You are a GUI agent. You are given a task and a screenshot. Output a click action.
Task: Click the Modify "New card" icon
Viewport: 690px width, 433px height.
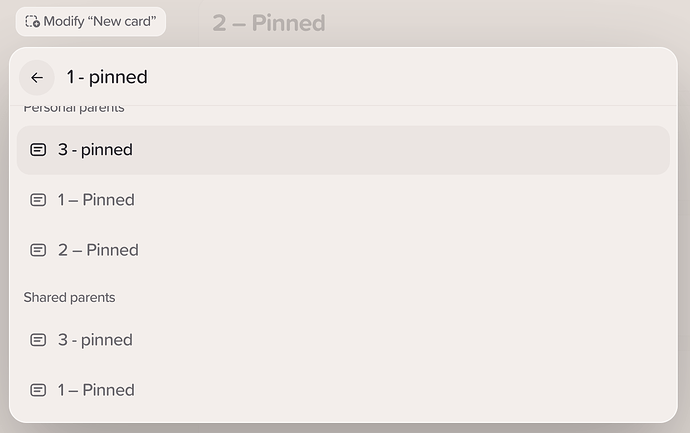coord(32,21)
